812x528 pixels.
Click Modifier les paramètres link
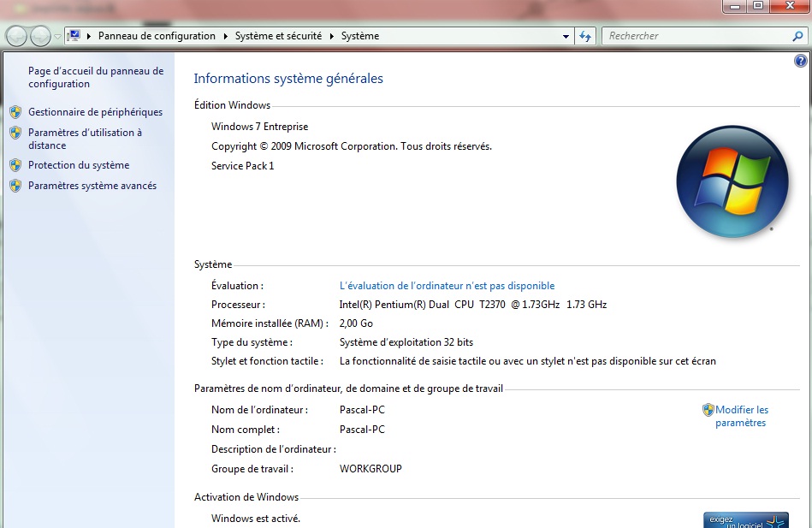coord(742,416)
